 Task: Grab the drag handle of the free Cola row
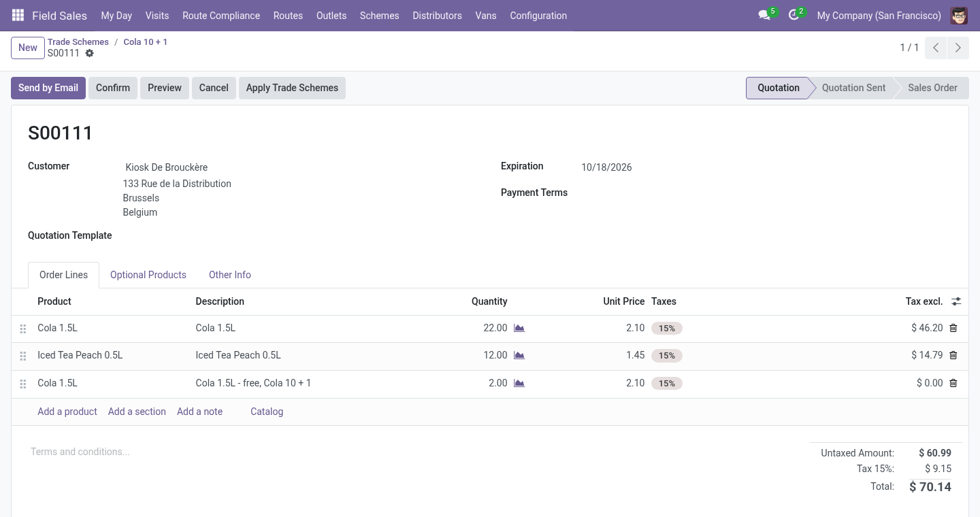(23, 384)
